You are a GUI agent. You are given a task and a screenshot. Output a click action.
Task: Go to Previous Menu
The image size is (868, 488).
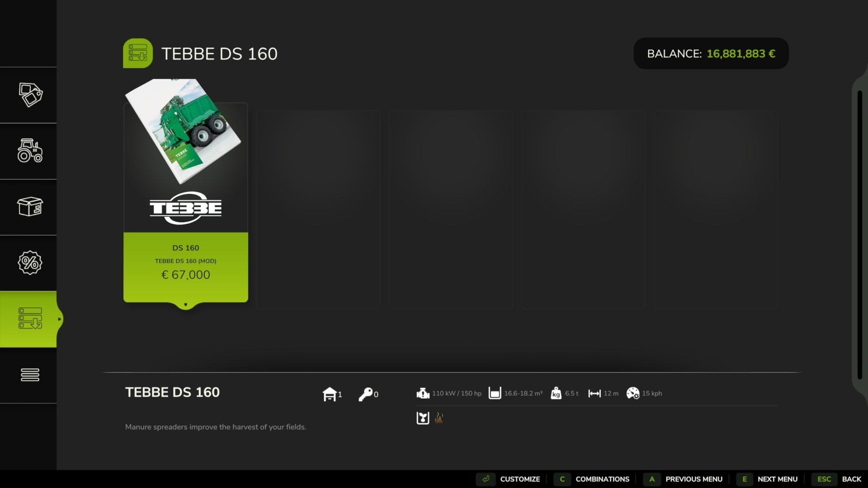(684, 479)
